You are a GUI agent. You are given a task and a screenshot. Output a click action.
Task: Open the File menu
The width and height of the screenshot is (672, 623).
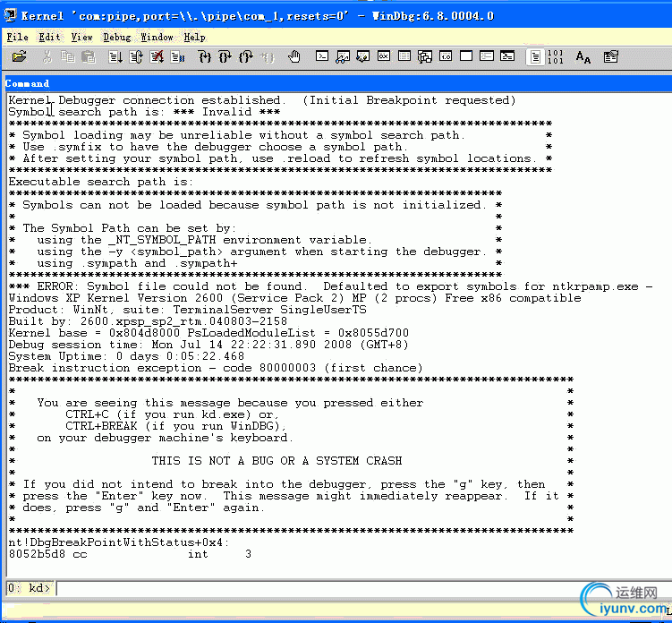point(18,38)
